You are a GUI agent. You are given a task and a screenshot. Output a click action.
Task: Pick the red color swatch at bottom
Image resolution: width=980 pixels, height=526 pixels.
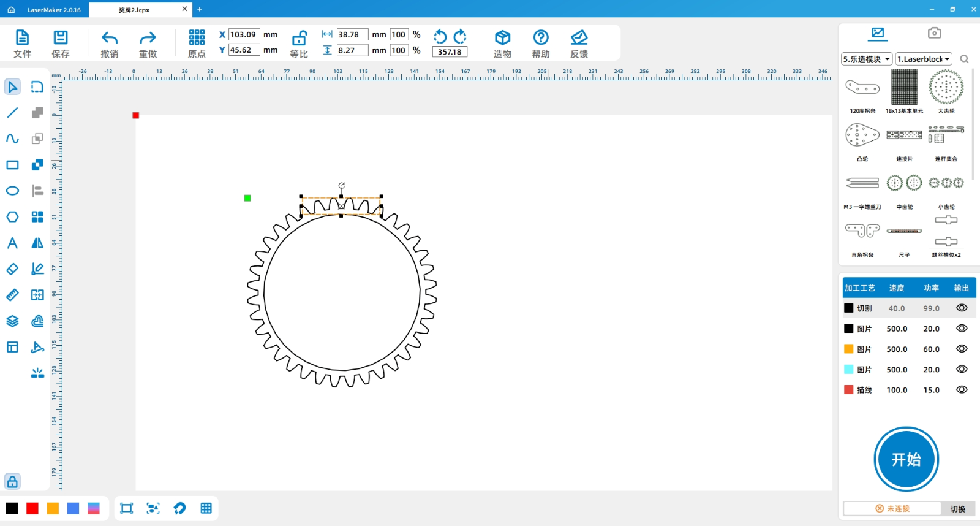(x=32, y=508)
